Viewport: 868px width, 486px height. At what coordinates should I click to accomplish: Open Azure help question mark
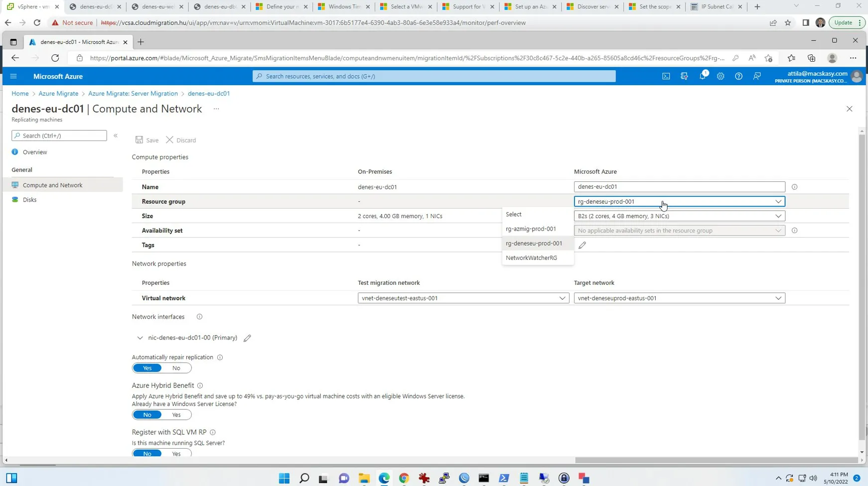(738, 76)
